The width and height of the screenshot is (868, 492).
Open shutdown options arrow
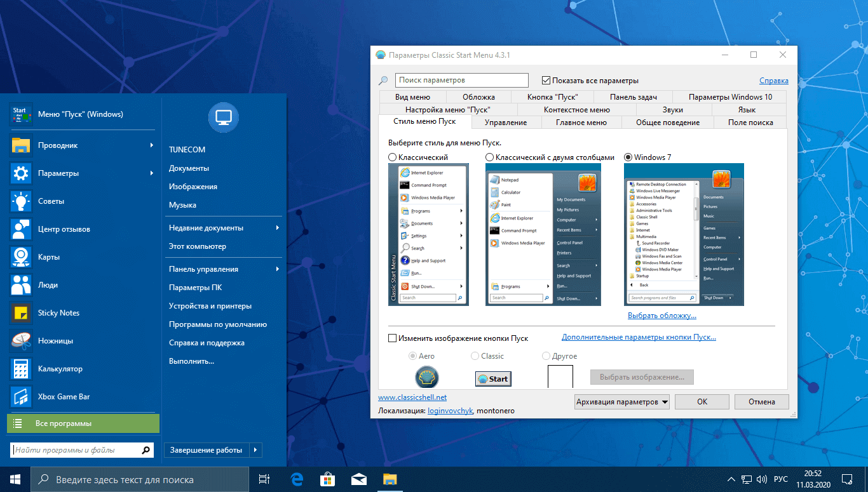pos(255,450)
